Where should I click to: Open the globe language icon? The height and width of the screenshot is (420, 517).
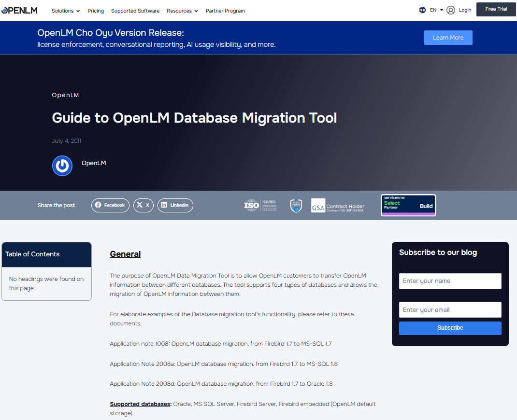(x=422, y=10)
